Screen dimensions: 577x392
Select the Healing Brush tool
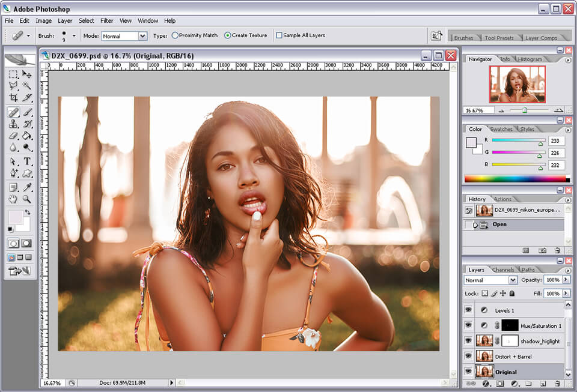pyautogui.click(x=13, y=113)
